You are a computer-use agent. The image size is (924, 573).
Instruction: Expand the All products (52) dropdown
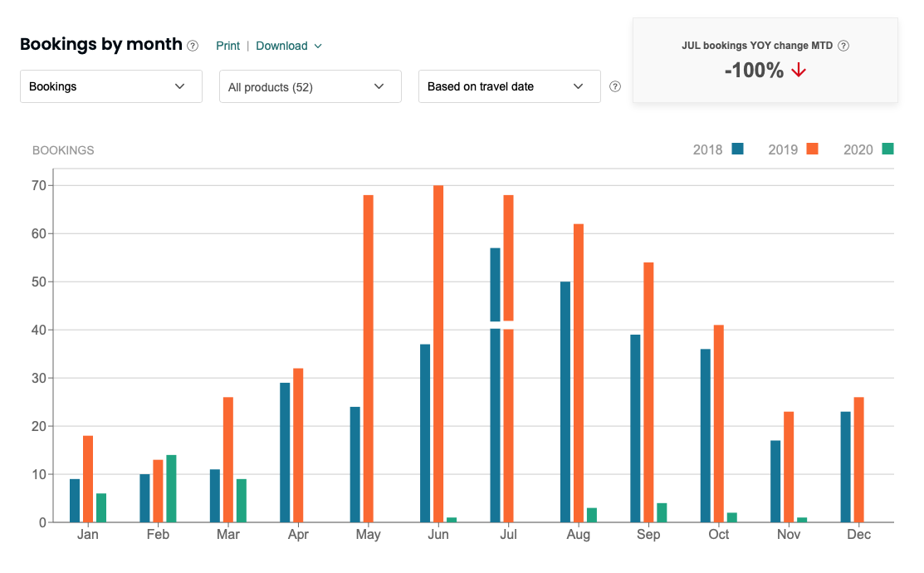[310, 86]
